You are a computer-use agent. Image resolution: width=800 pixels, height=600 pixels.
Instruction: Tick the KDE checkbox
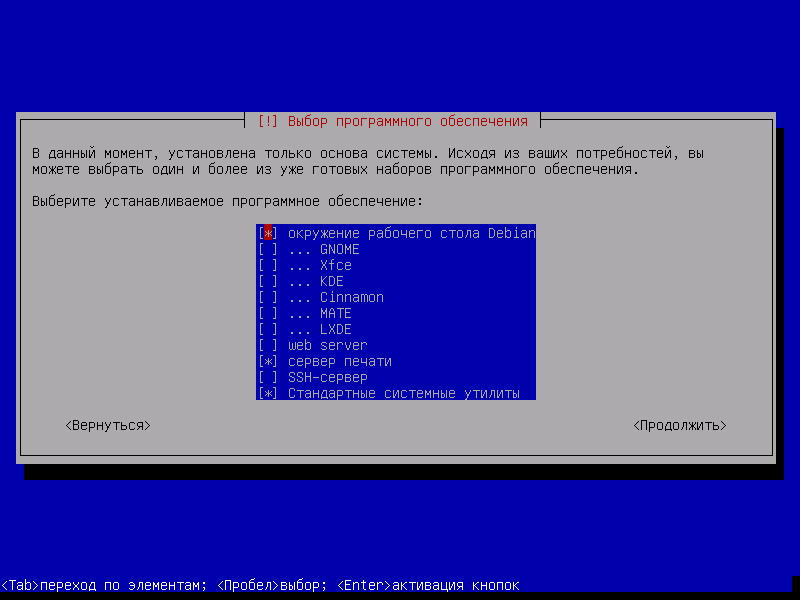coord(268,282)
